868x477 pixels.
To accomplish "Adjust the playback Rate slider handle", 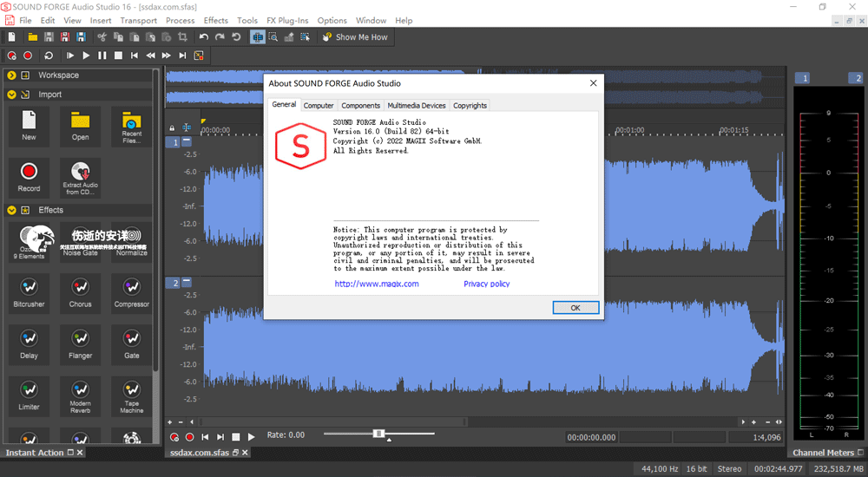I will (x=378, y=434).
